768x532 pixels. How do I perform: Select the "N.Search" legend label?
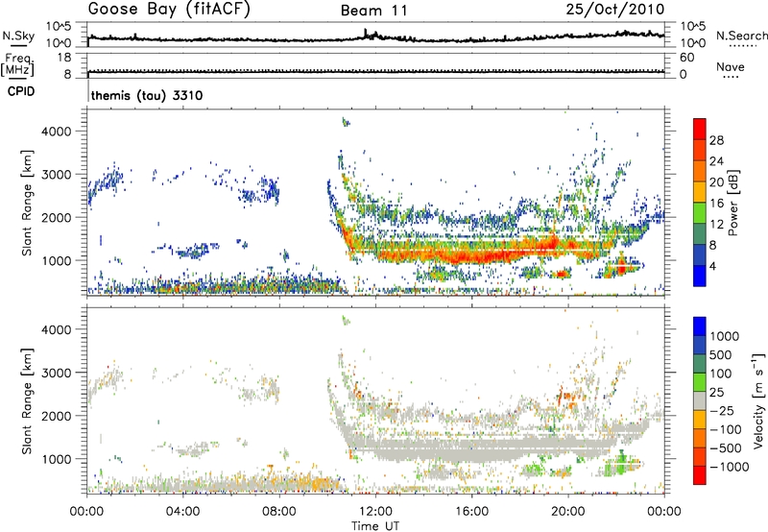tap(741, 36)
